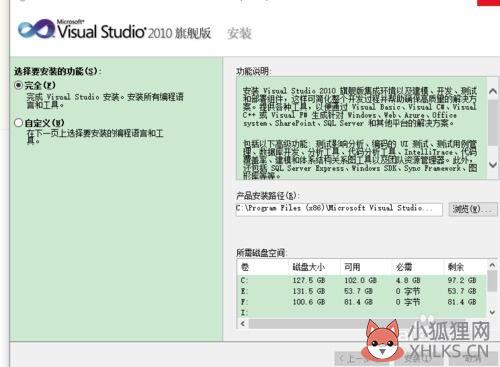The height and width of the screenshot is (367, 500).
Task: Click disk table scroll down arrow
Action: coord(492,312)
